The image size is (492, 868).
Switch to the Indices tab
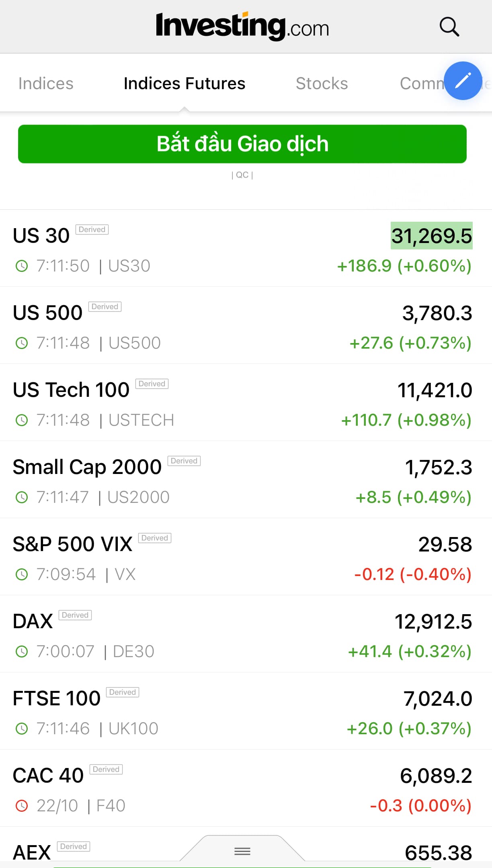pyautogui.click(x=46, y=84)
